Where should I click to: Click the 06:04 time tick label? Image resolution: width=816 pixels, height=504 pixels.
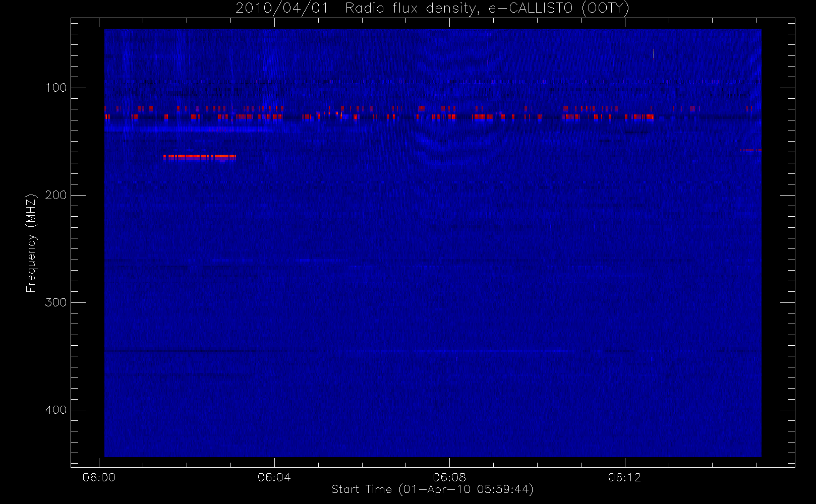(x=274, y=477)
